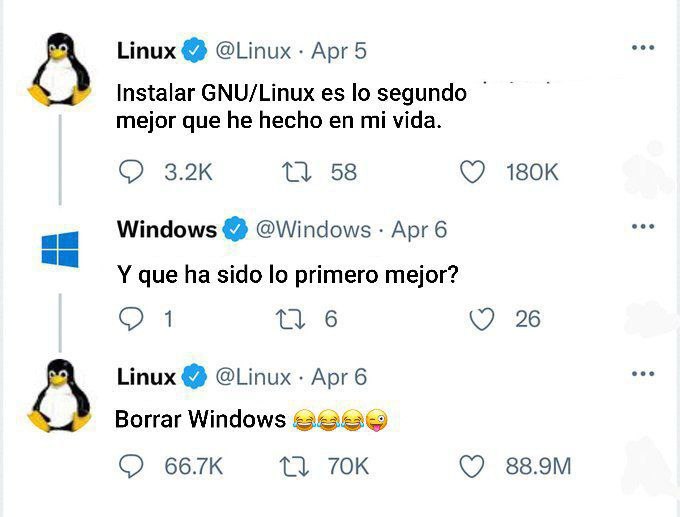This screenshot has height=517, width=680.
Task: Like the Windows tweet with 26 likes
Action: point(482,319)
